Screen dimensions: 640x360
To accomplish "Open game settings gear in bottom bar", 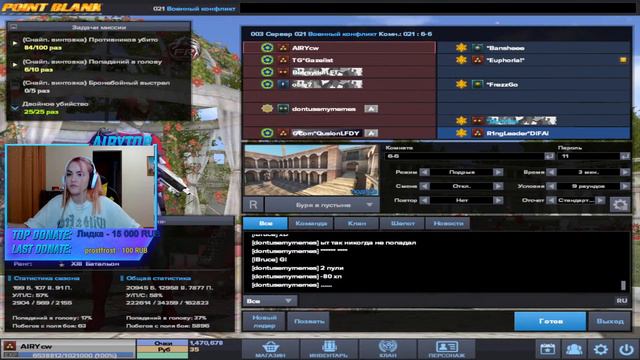I will pyautogui.click(x=600, y=349).
